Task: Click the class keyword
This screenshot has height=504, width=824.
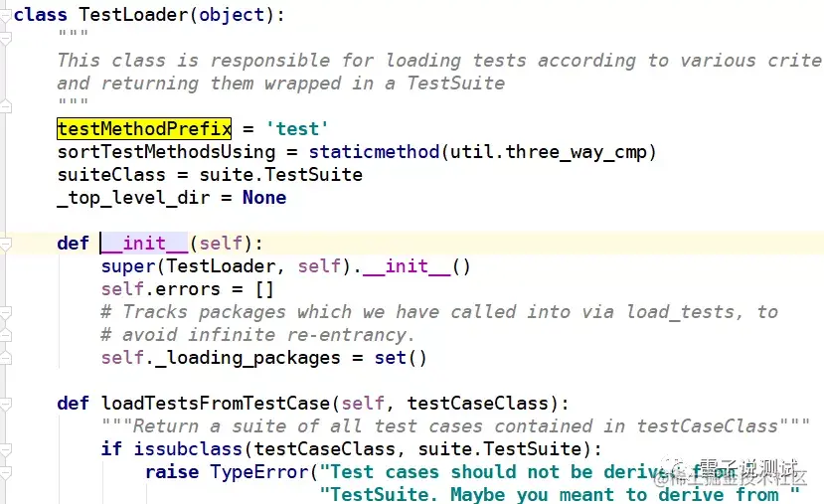Action: coord(41,15)
